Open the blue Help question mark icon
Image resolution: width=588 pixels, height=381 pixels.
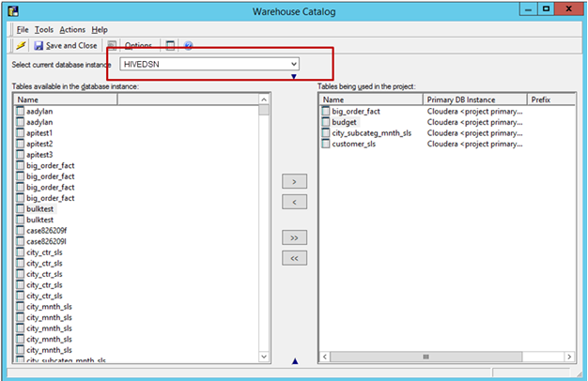[188, 46]
